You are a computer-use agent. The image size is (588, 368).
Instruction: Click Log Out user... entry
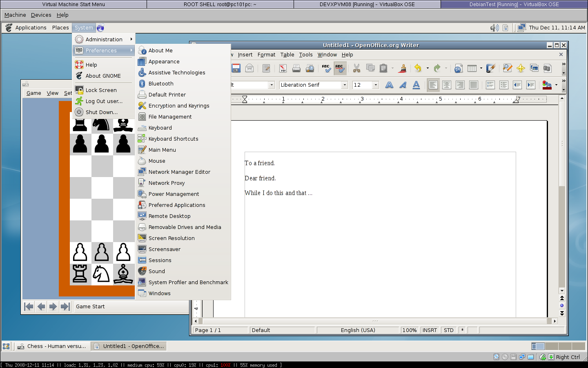point(104,101)
